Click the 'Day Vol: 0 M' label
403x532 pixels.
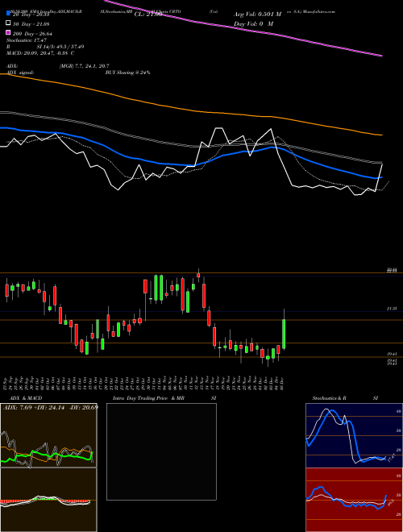[253, 24]
